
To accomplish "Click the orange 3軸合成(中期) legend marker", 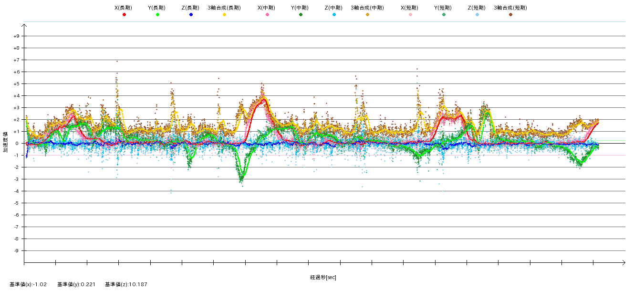I will (367, 15).
